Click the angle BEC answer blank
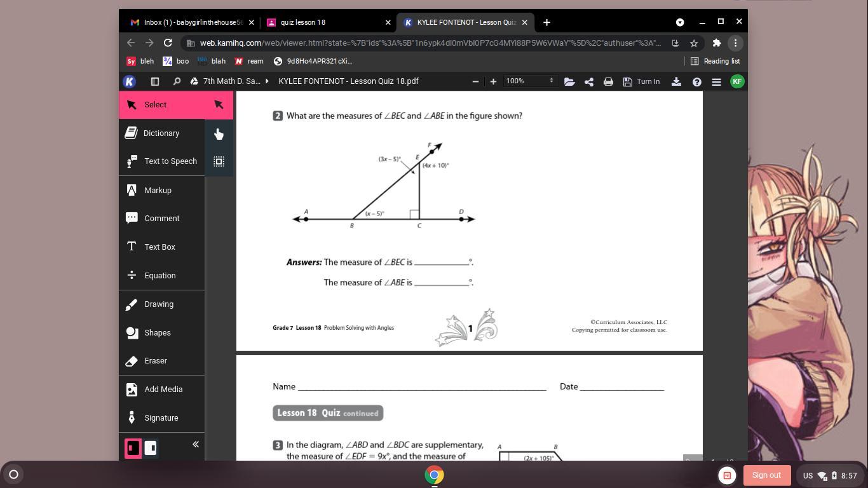This screenshot has height=488, width=868. (x=442, y=261)
